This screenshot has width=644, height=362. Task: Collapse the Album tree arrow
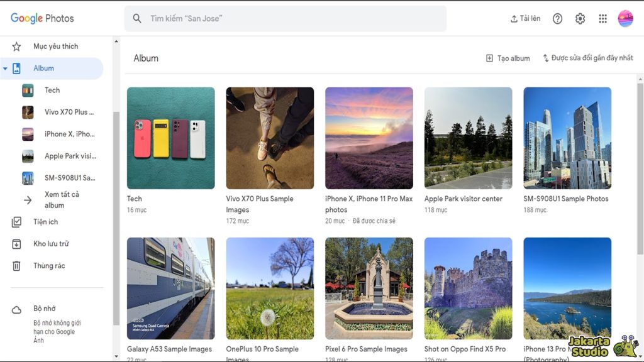pos(5,69)
